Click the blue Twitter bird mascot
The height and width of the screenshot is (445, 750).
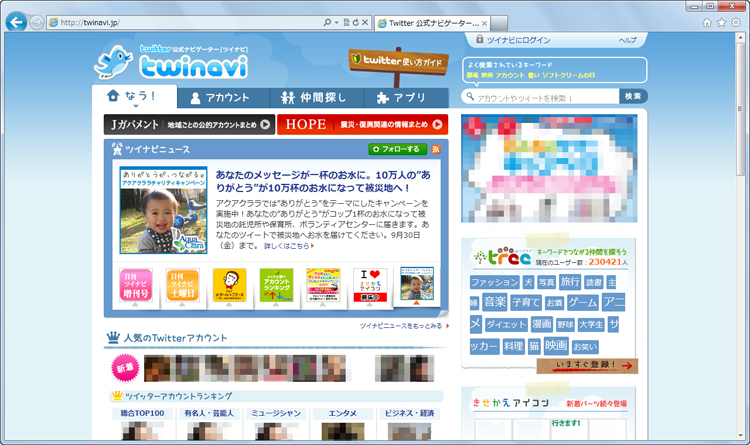114,62
